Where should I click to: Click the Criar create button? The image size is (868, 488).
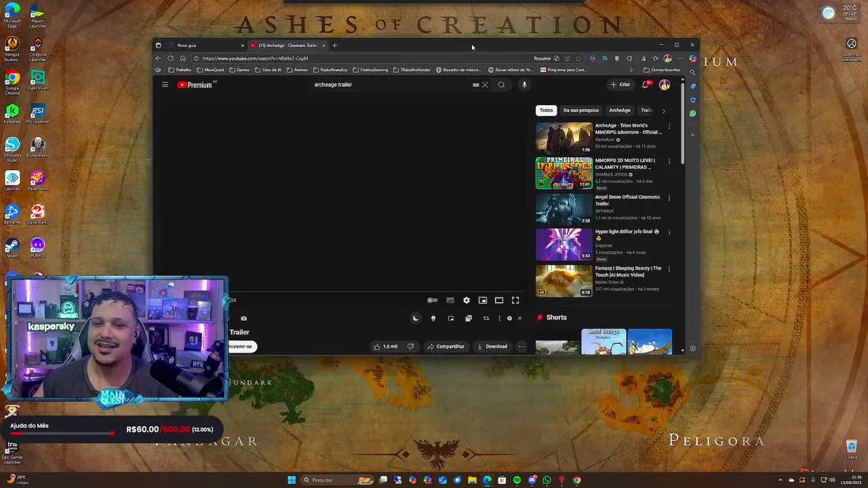point(620,85)
